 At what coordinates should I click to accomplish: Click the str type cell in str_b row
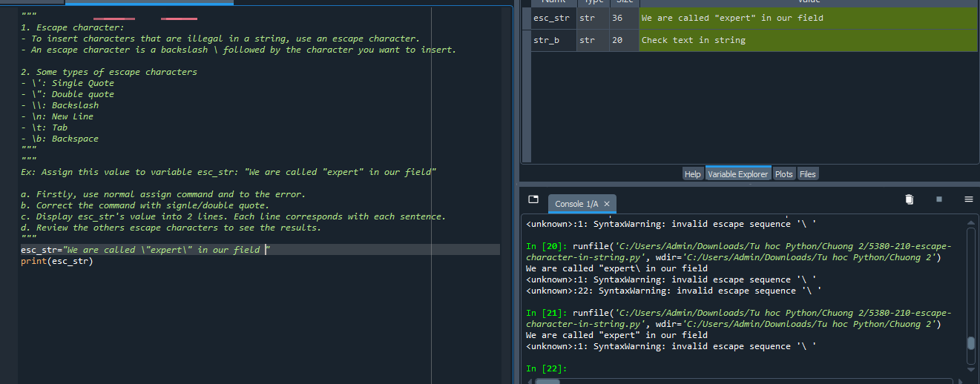(593, 40)
